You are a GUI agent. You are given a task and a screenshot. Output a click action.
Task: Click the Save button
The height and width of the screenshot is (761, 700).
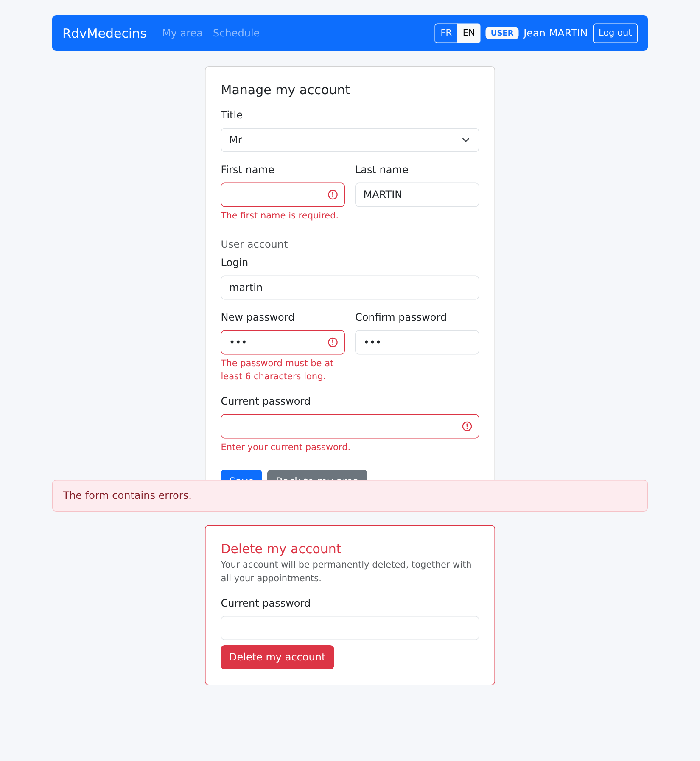[241, 475]
